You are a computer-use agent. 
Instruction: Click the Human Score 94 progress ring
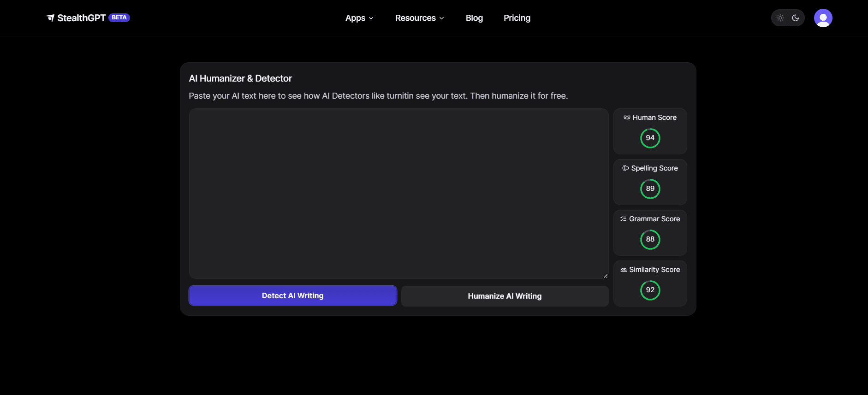click(x=650, y=138)
